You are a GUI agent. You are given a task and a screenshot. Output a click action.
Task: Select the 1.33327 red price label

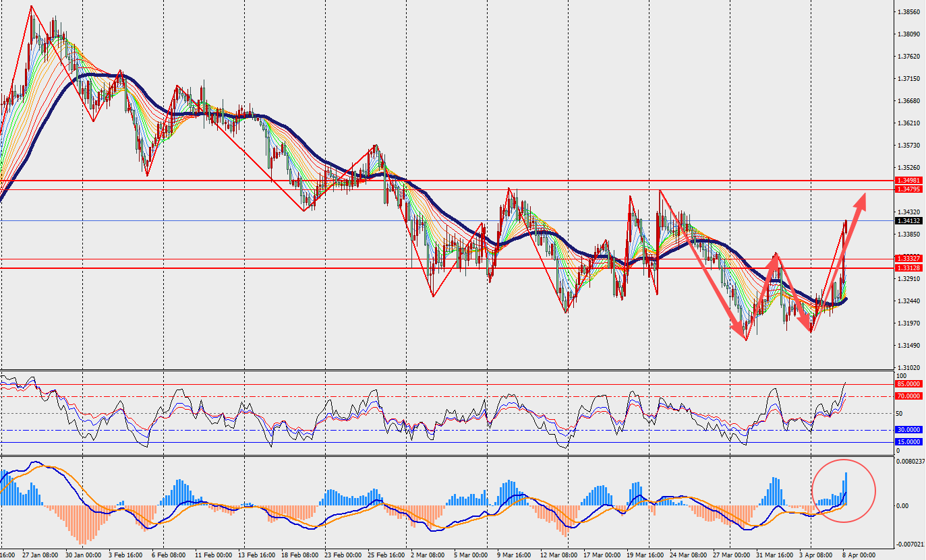(908, 259)
